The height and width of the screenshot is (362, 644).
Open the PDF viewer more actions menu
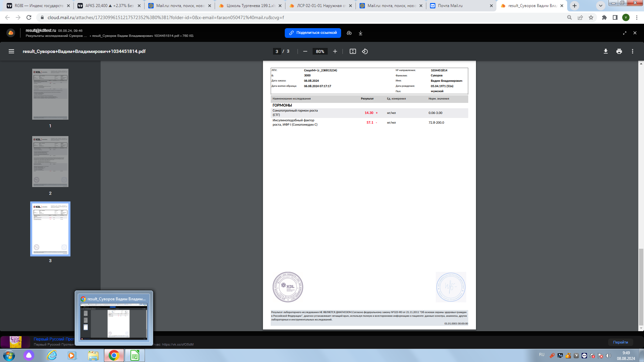[x=632, y=51]
